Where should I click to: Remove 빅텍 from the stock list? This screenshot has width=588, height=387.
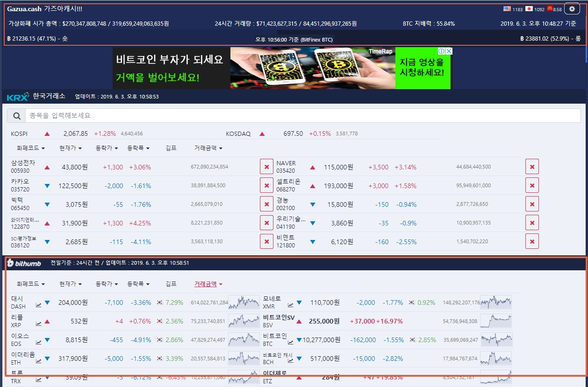pos(266,204)
